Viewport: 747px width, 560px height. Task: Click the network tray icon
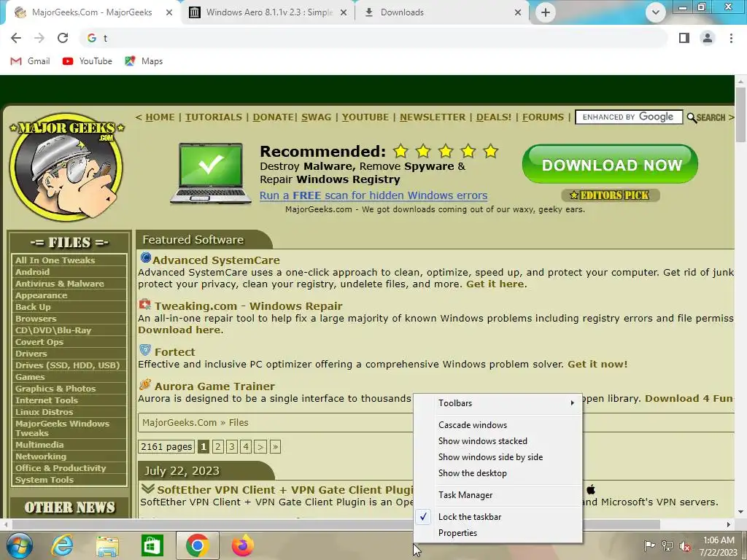[x=667, y=546]
